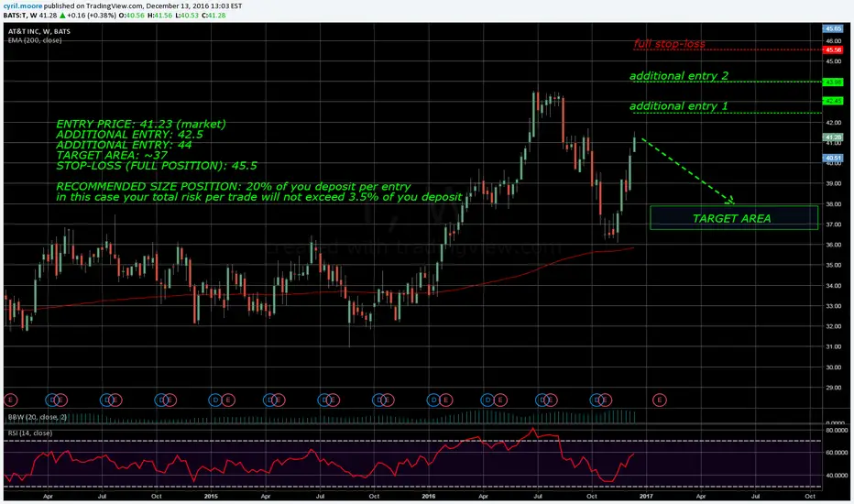This screenshot has height=504, width=854.
Task: Click 'ADDITIONAL ENTRY: 44' text line
Action: [124, 145]
